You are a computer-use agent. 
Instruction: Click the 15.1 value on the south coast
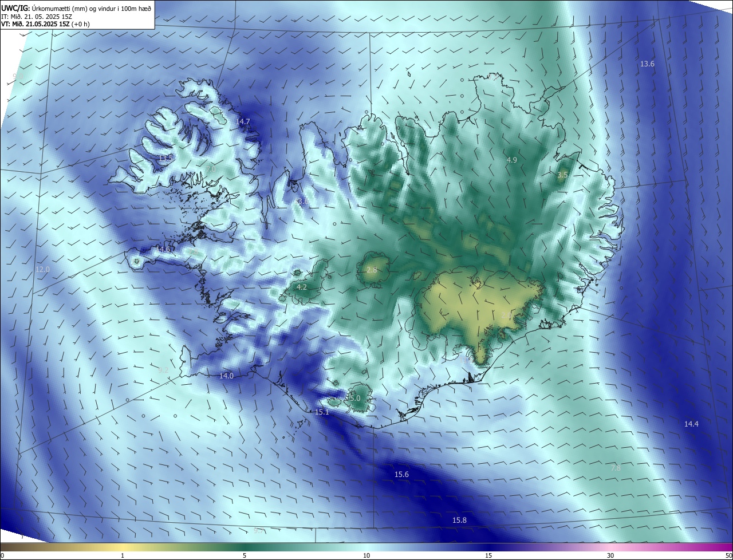[x=322, y=412]
